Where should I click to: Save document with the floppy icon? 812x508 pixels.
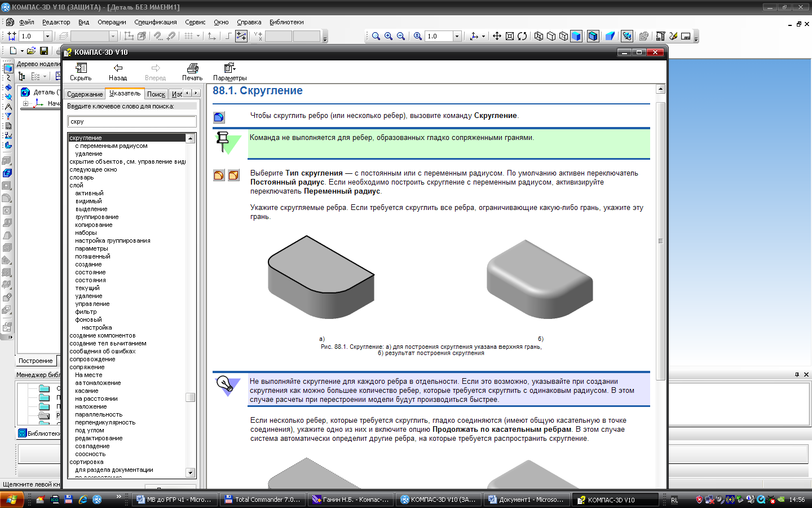point(44,51)
